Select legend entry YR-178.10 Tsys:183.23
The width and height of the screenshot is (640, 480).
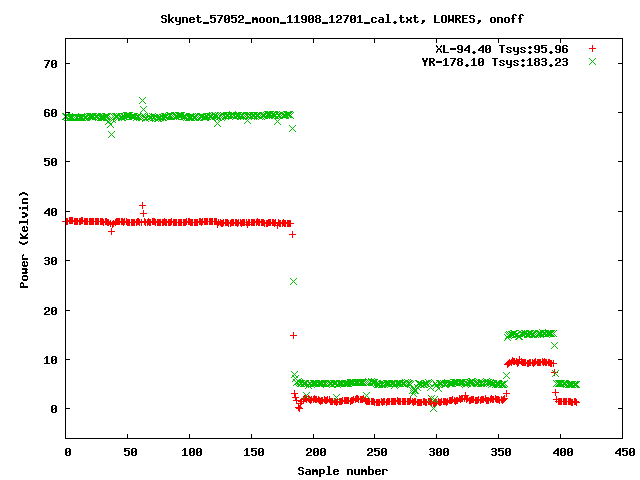pos(495,62)
